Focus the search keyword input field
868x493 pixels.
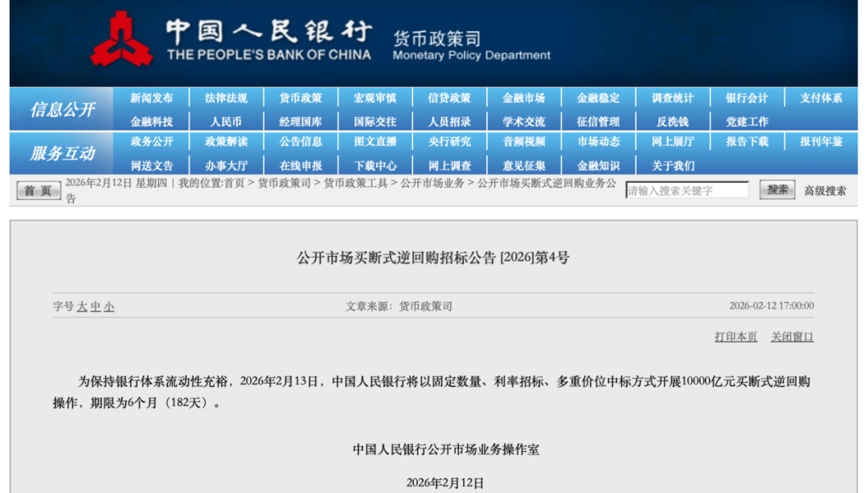[686, 190]
